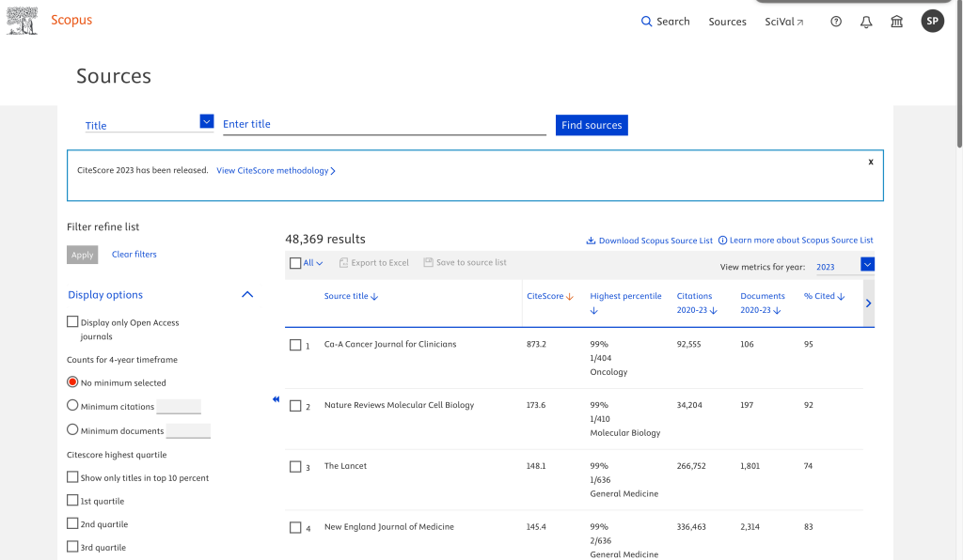Click CiteScore value 873.2

pos(536,344)
